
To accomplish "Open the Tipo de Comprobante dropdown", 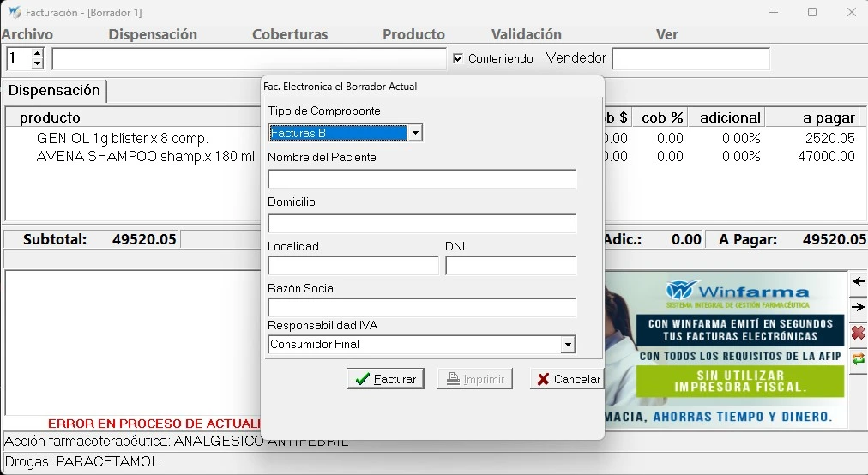I will tap(415, 133).
